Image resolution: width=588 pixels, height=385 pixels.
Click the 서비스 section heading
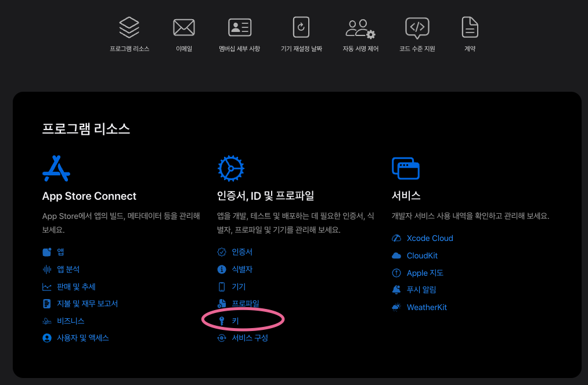tap(406, 196)
